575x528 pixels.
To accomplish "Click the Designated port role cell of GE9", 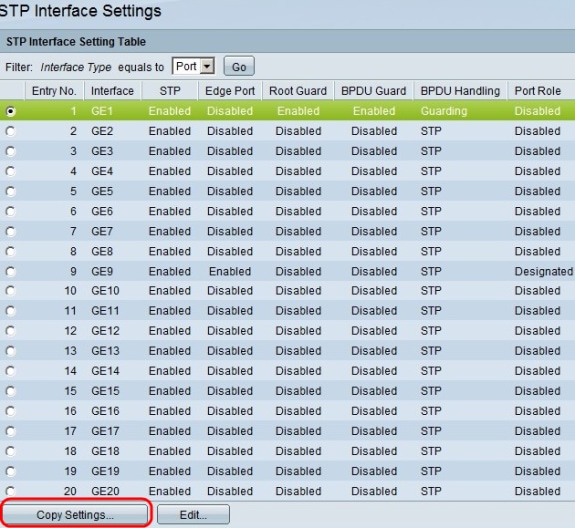I will 544,271.
